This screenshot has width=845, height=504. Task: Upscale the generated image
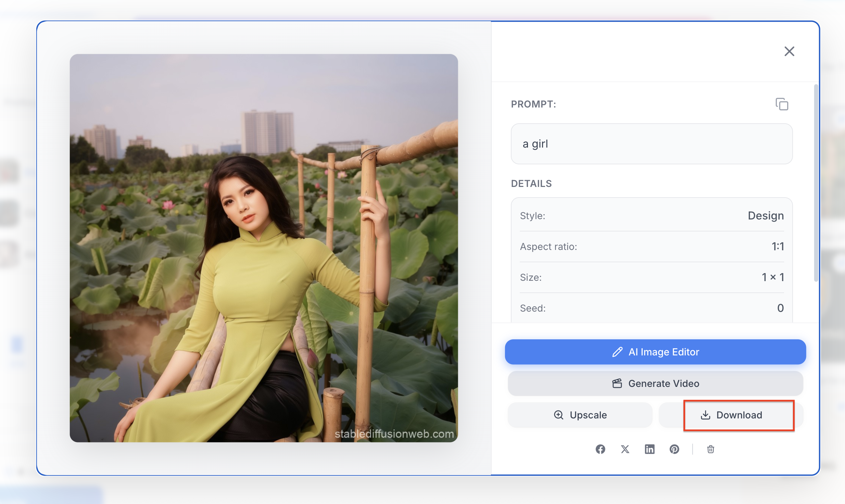click(x=580, y=415)
